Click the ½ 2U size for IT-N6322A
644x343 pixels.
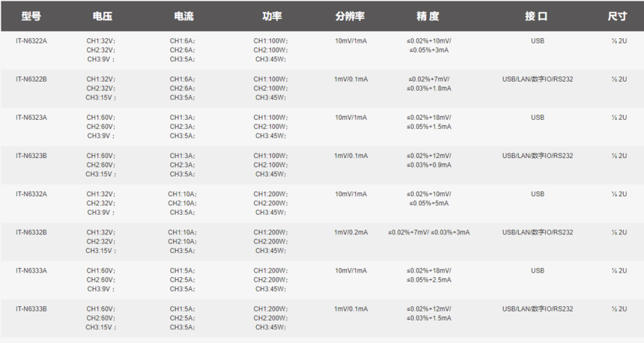click(619, 41)
